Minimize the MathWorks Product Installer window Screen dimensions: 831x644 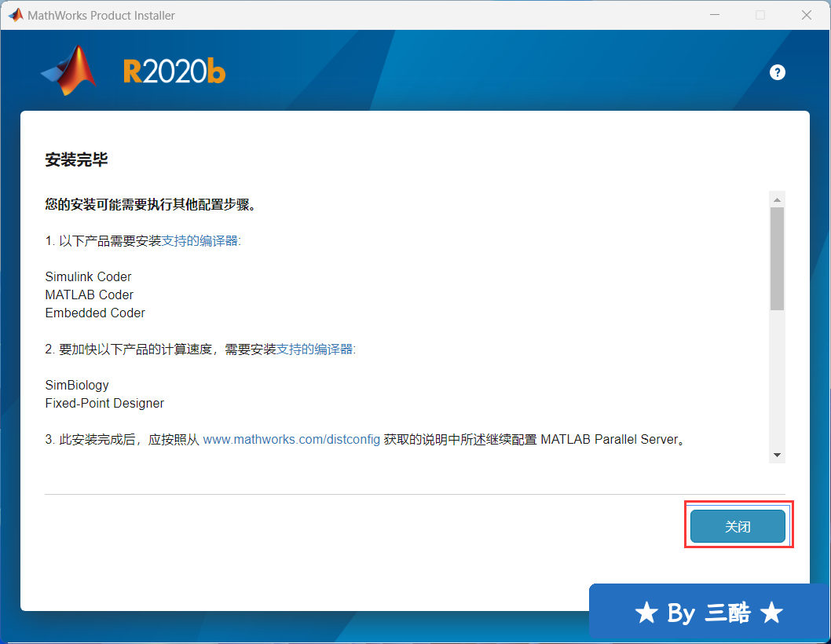(x=715, y=15)
